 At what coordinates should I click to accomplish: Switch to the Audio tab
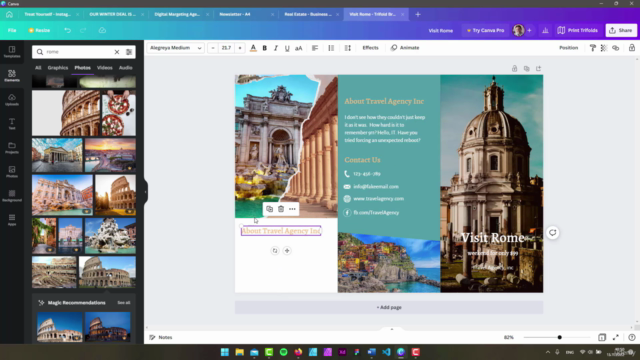coord(126,68)
